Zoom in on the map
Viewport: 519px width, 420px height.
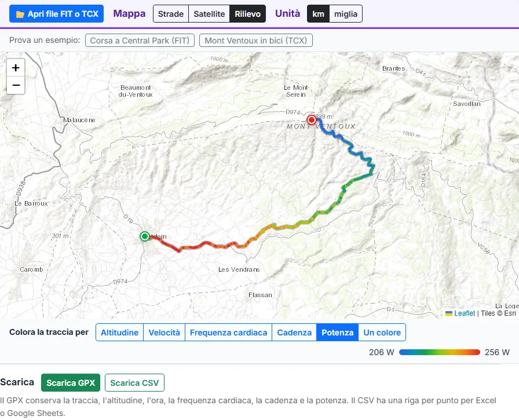point(16,68)
